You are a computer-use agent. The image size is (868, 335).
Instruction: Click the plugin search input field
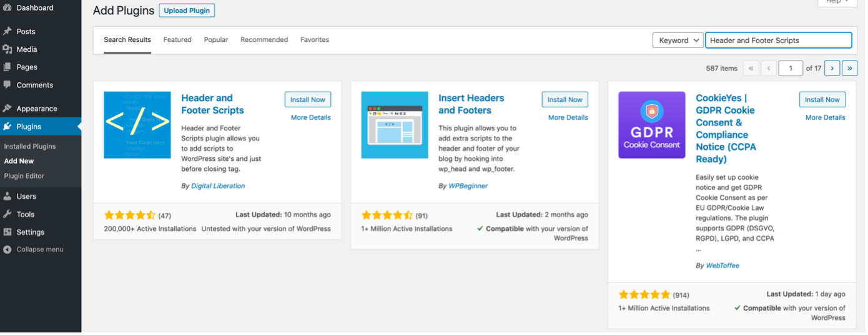pyautogui.click(x=779, y=41)
